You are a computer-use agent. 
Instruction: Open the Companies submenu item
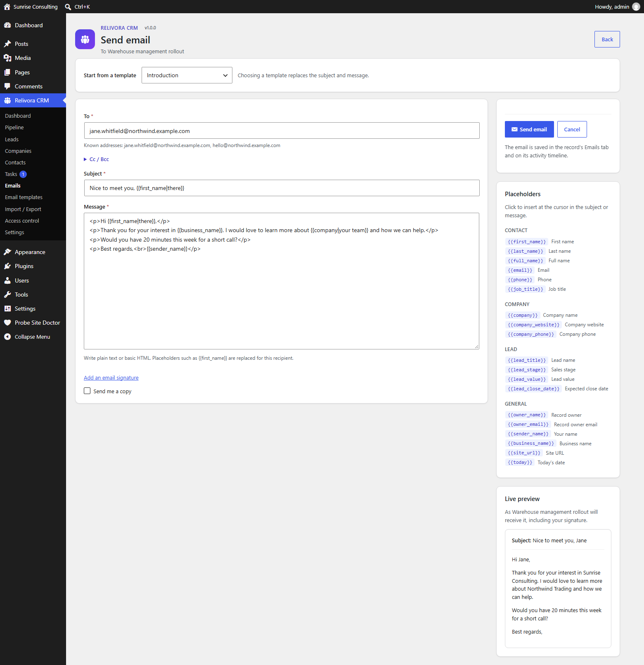(18, 151)
